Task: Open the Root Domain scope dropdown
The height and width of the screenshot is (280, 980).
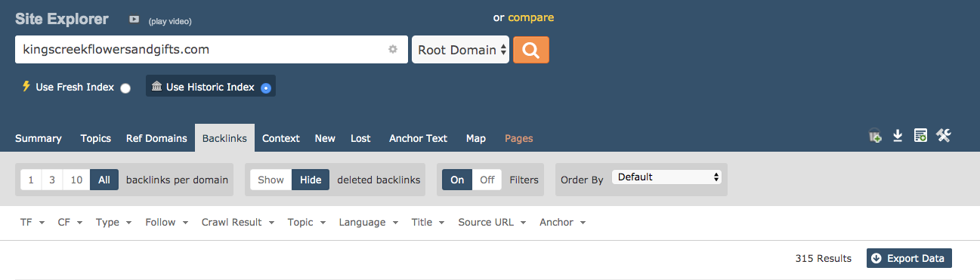Action: (460, 50)
